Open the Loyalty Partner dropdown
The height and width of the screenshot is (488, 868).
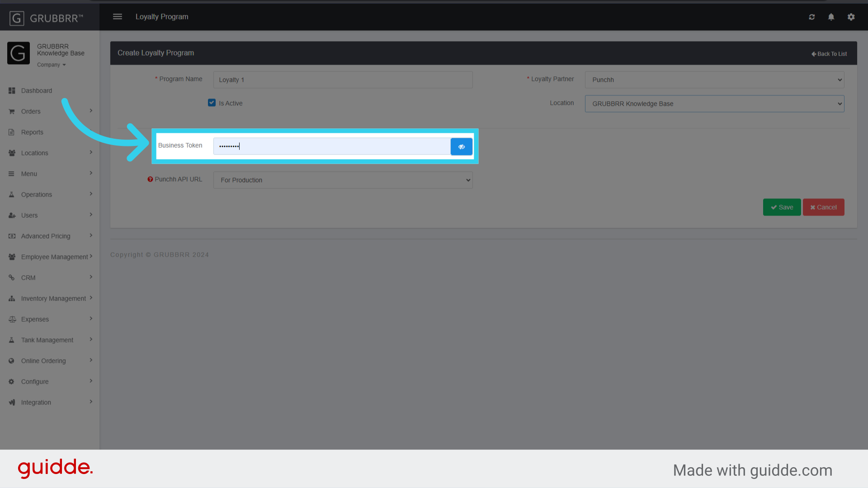[714, 80]
